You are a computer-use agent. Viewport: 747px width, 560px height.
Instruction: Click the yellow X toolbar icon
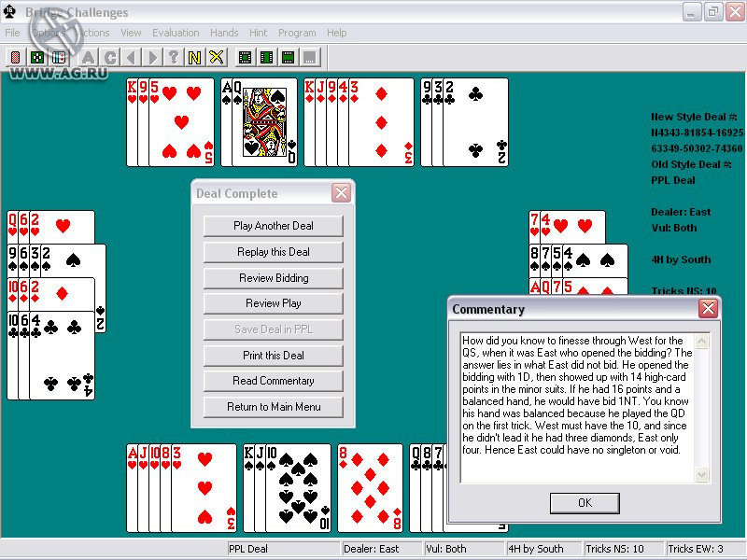tap(217, 58)
